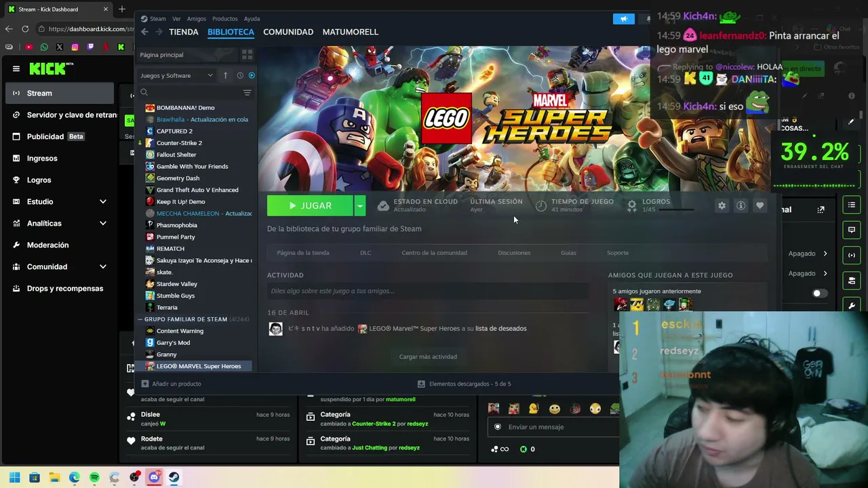Select Stardew Valley in the library list
Image resolution: width=868 pixels, height=488 pixels.
point(176,284)
